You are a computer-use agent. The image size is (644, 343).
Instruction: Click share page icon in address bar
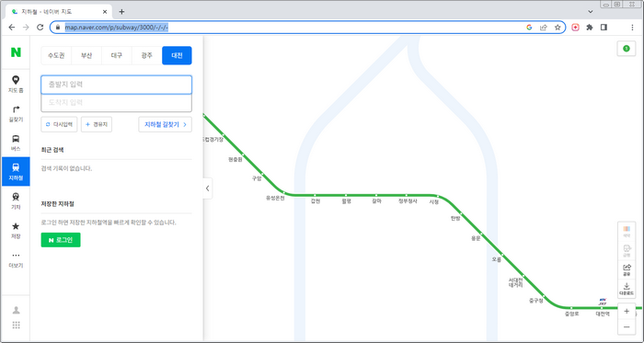click(x=544, y=28)
